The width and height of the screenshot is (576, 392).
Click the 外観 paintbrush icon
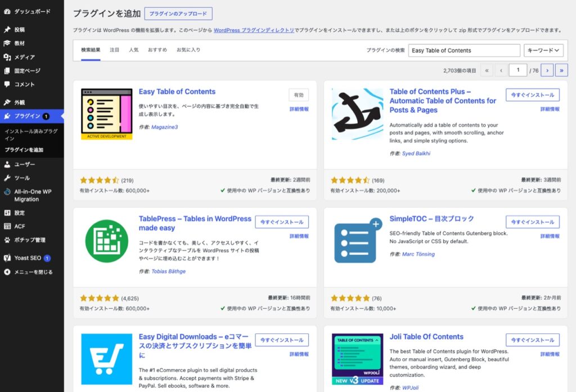coord(7,102)
